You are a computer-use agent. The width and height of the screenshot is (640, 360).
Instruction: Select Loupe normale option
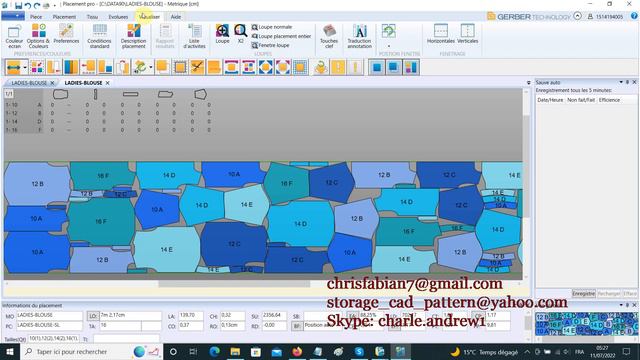pos(272,27)
